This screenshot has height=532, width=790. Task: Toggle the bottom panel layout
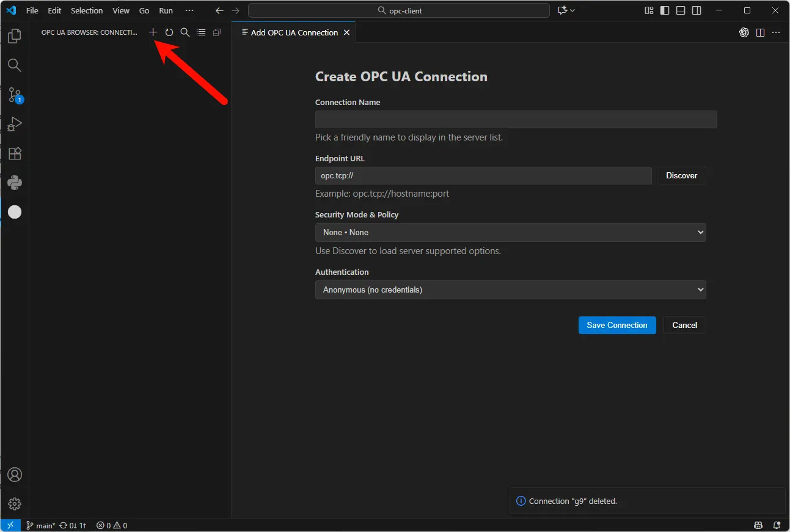click(681, 10)
